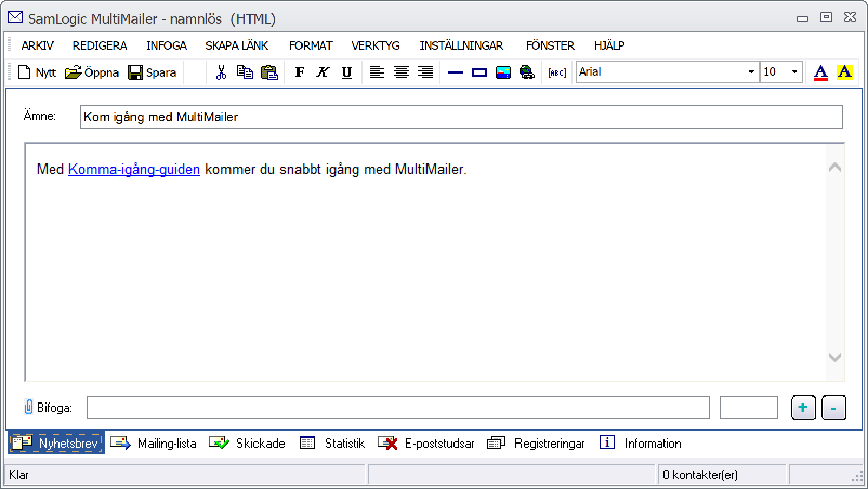Screen dimensions: 868x489
Task: Open the INFOGA menu
Action: pyautogui.click(x=166, y=46)
